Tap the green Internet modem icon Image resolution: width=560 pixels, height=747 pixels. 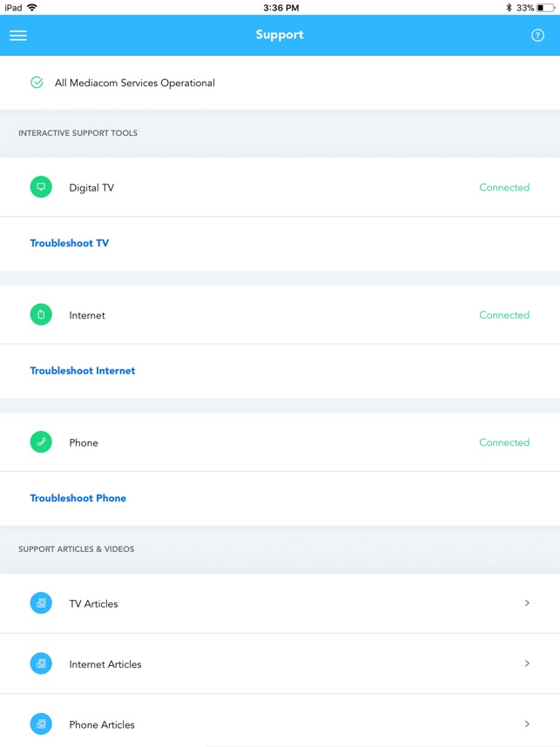pyautogui.click(x=41, y=315)
